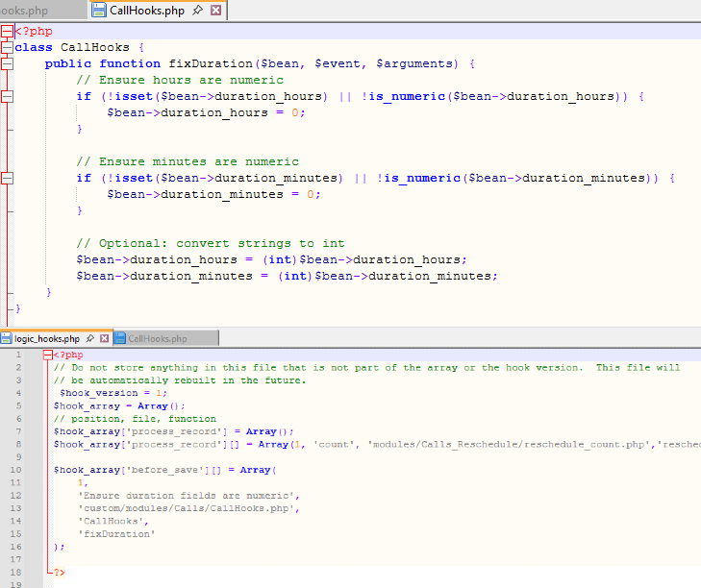Collapse the <?php fold in logic_hooks.php
The width and height of the screenshot is (701, 588).
47,355
